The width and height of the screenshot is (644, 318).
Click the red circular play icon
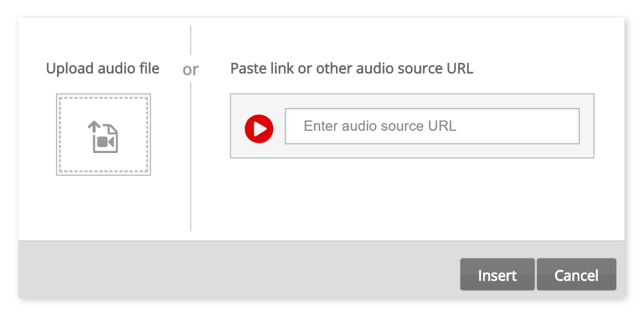click(259, 129)
